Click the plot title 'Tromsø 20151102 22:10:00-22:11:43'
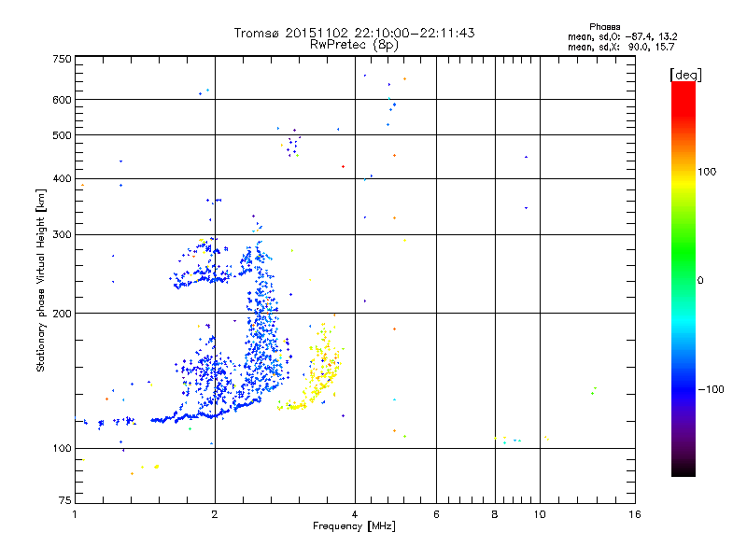747x560 pixels. tap(354, 33)
